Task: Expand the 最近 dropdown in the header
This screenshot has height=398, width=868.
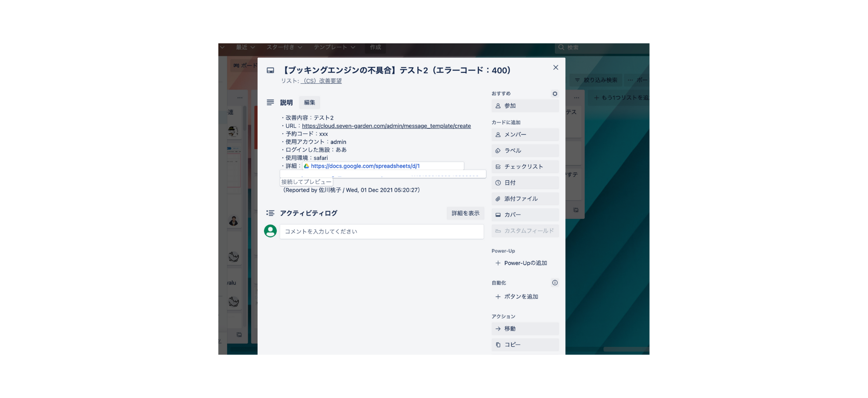Action: point(245,47)
